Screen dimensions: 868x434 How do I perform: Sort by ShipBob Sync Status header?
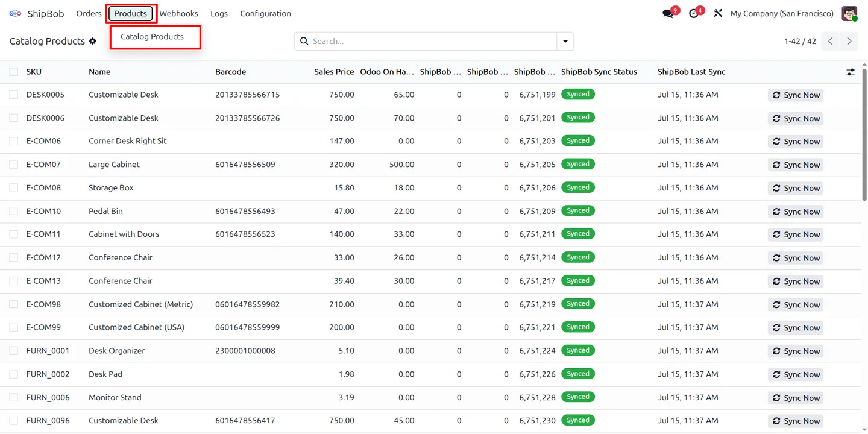pyautogui.click(x=599, y=72)
